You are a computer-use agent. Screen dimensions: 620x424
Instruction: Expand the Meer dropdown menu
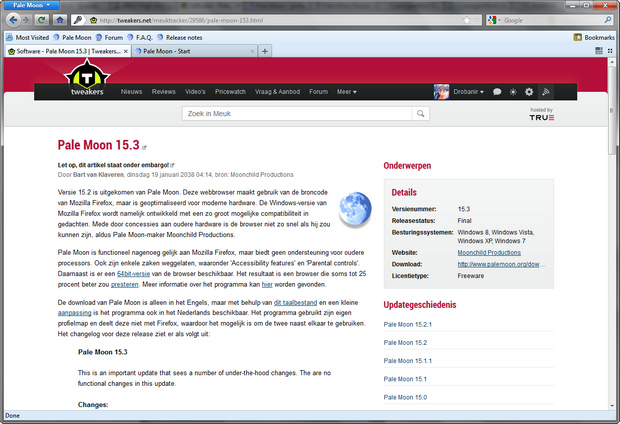click(346, 92)
